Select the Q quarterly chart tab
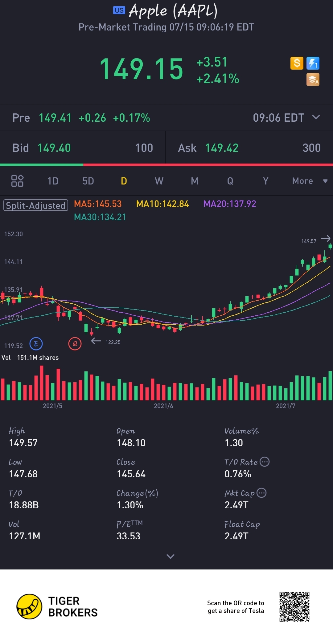Viewport: 333px width, 644px height. click(230, 181)
